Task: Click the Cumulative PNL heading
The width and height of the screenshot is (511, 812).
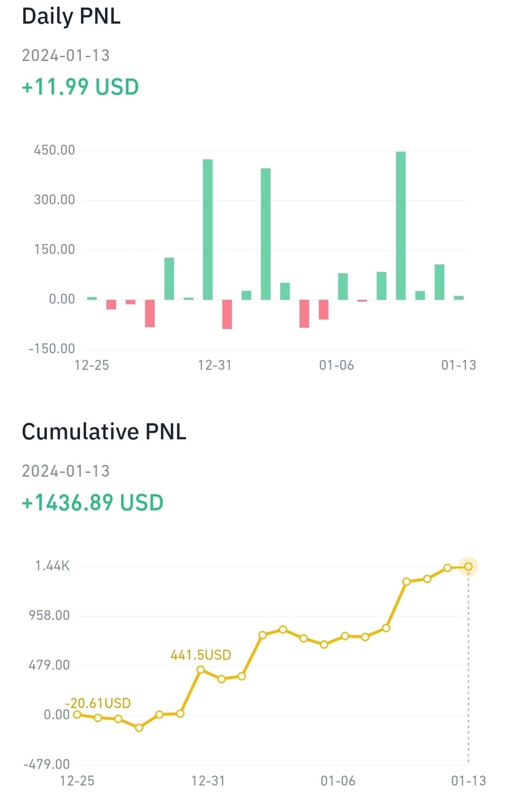Action: pos(104,432)
